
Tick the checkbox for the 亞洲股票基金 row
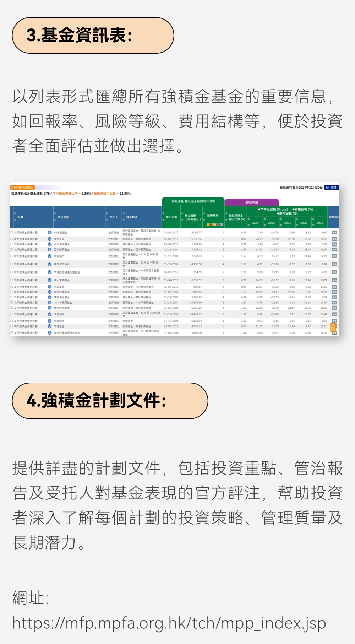pyautogui.click(x=12, y=249)
